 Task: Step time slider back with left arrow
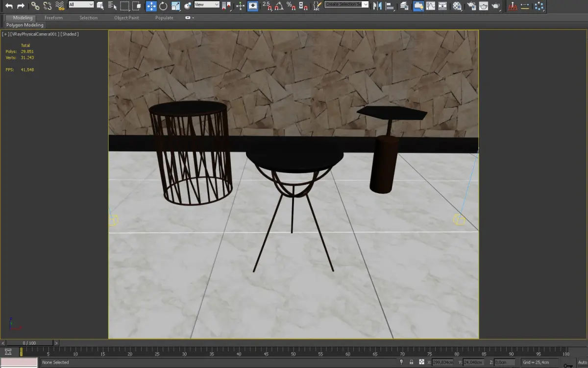[x=2, y=343]
